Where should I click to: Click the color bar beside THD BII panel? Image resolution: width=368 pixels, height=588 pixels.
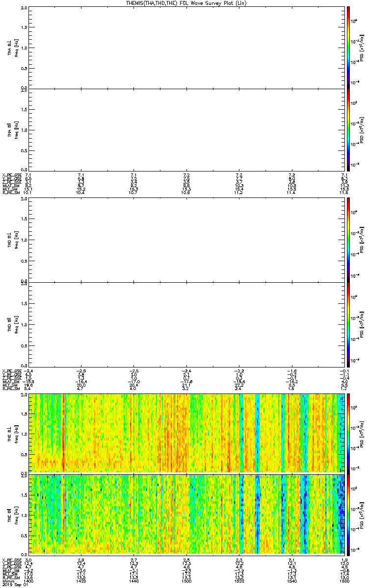coord(348,324)
